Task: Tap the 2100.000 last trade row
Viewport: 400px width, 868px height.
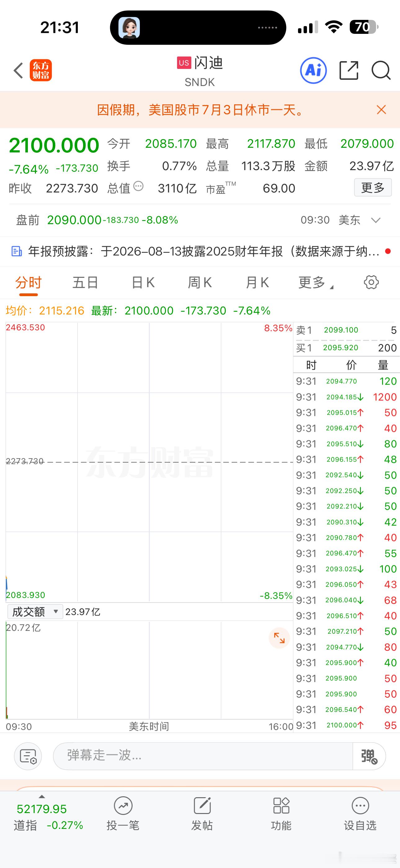Action: point(346,725)
